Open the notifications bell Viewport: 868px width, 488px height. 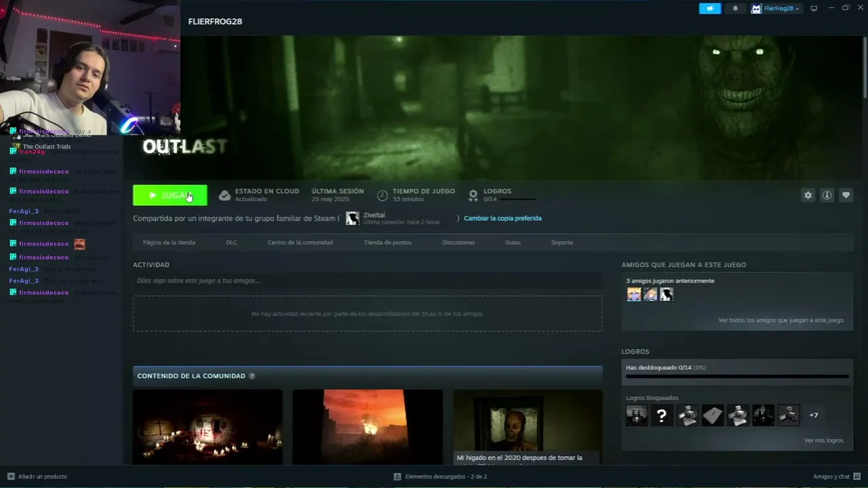(x=735, y=8)
